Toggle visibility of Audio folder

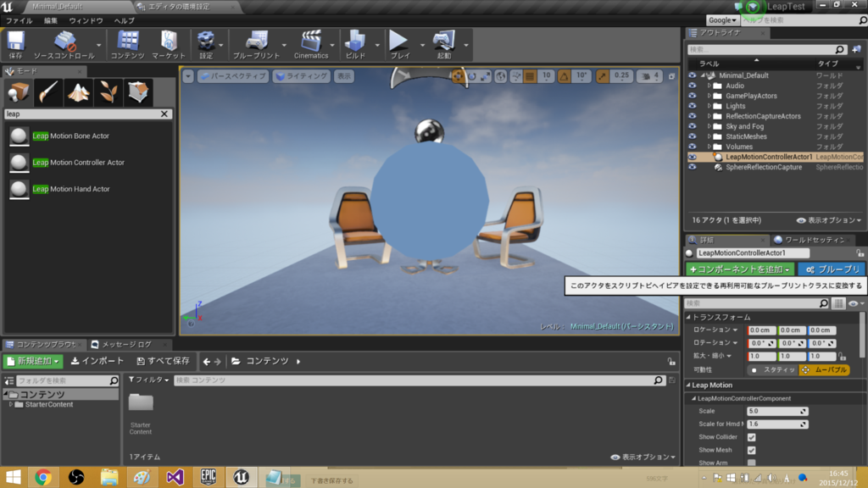[x=693, y=86]
